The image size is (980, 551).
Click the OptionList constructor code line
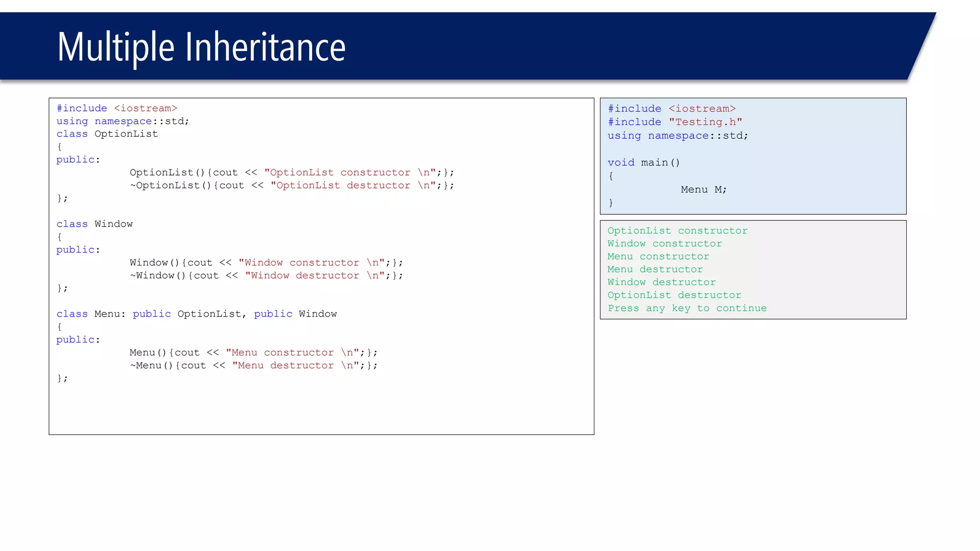[x=291, y=173]
